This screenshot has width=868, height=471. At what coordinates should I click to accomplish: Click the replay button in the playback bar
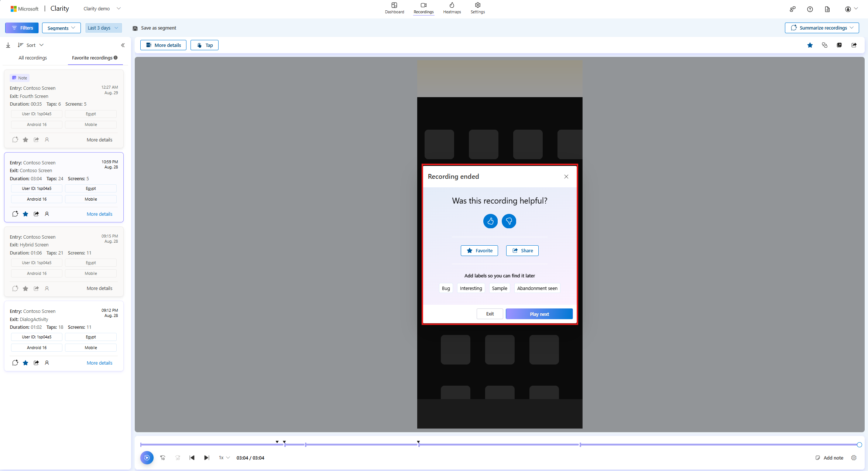tap(147, 457)
